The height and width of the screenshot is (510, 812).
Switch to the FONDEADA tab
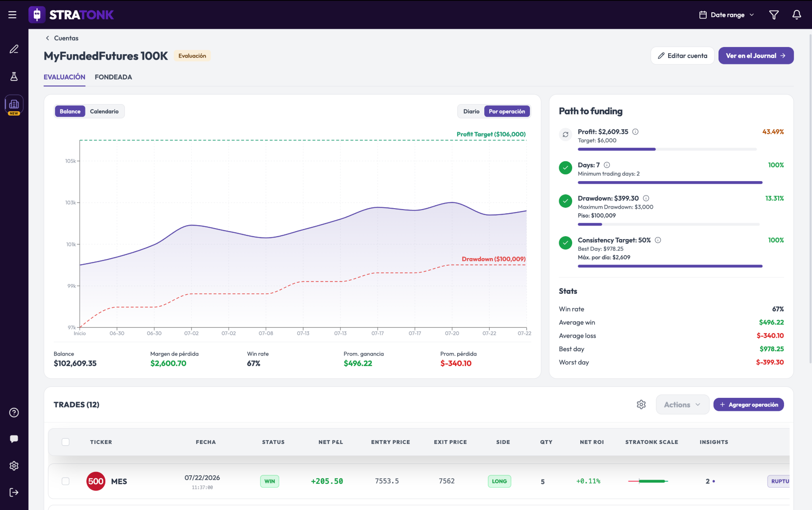coord(113,77)
